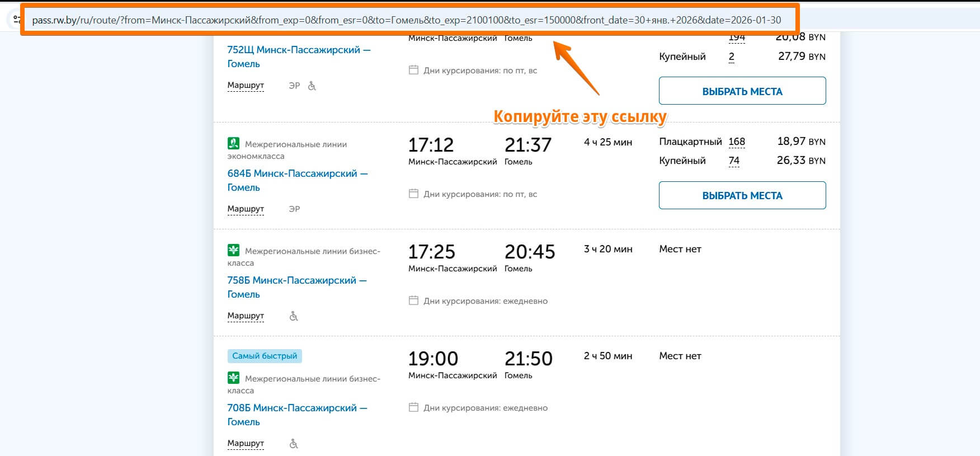Expand Маршрут route for train 684Б
The image size is (980, 456).
click(246, 209)
